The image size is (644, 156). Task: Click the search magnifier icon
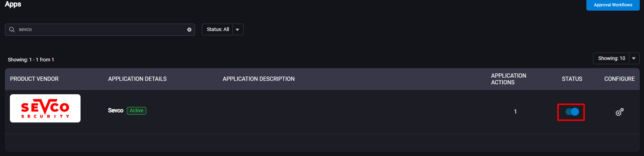12,30
